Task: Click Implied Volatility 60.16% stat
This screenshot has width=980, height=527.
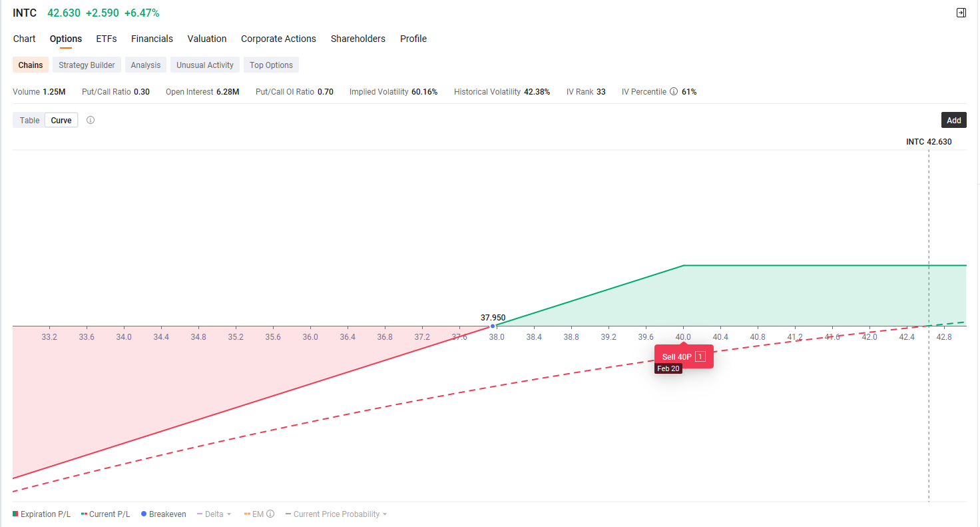Action: (393, 92)
